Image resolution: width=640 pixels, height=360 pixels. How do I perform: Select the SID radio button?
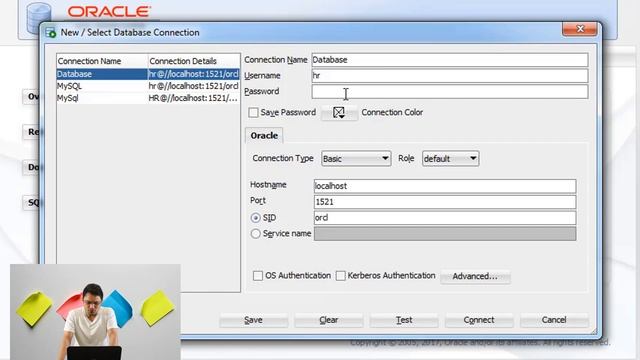pyautogui.click(x=256, y=218)
